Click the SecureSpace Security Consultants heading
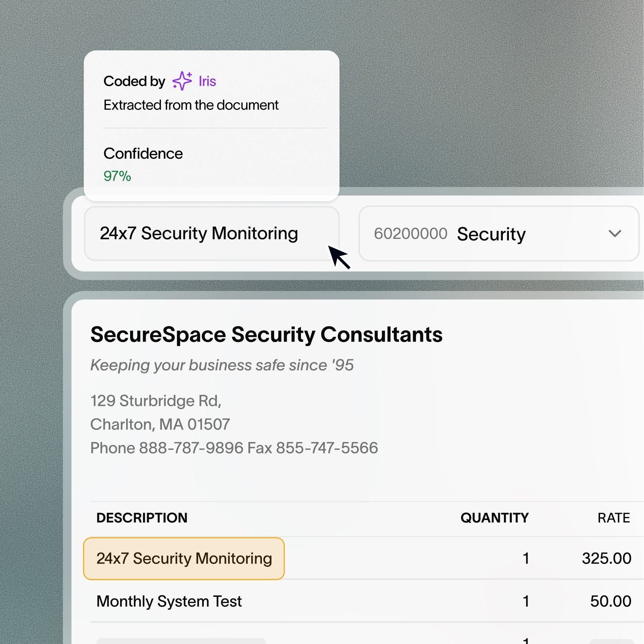This screenshot has height=644, width=644. [x=267, y=335]
